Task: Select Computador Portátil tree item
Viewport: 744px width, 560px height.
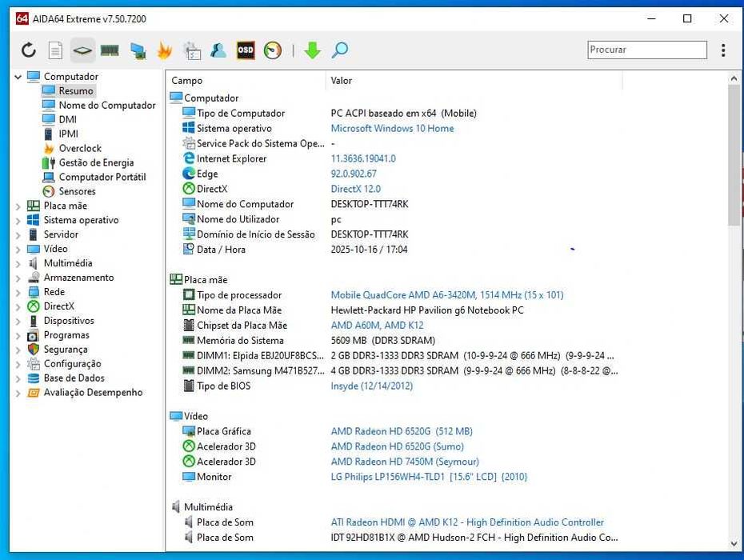Action: pyautogui.click(x=102, y=177)
